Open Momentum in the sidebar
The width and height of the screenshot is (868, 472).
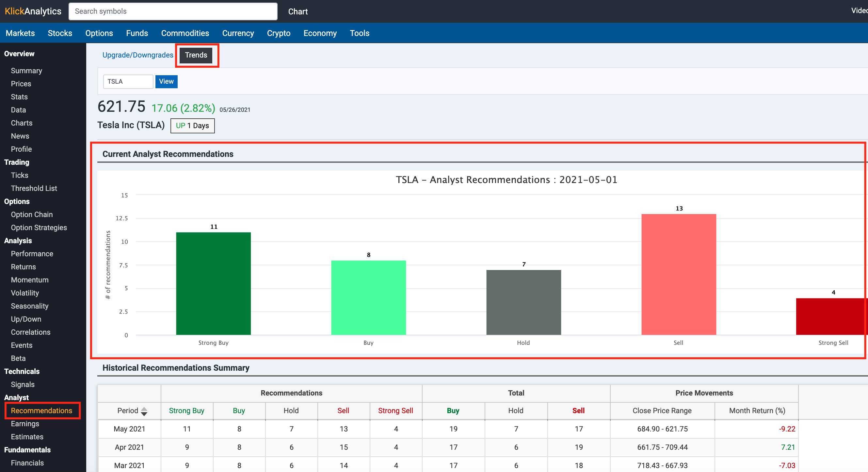30,280
